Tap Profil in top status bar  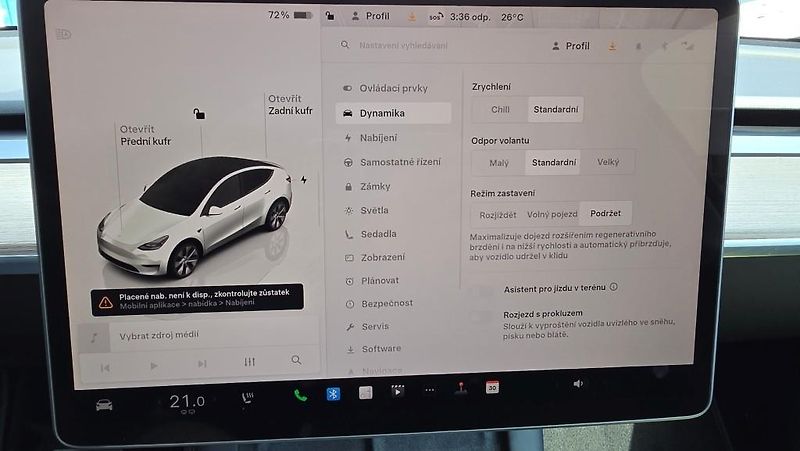pyautogui.click(x=371, y=16)
